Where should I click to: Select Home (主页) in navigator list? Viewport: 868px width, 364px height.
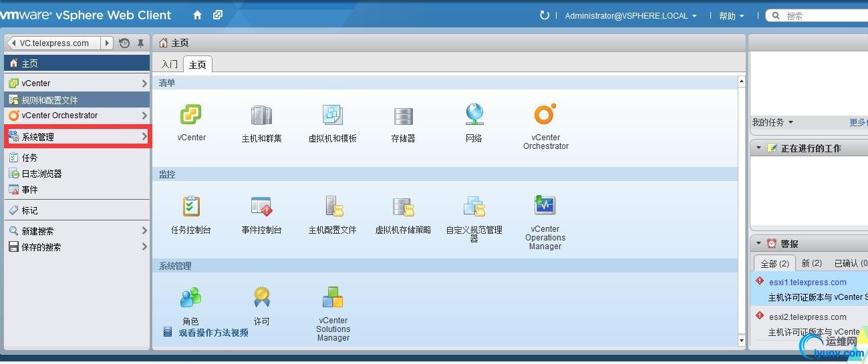77,63
